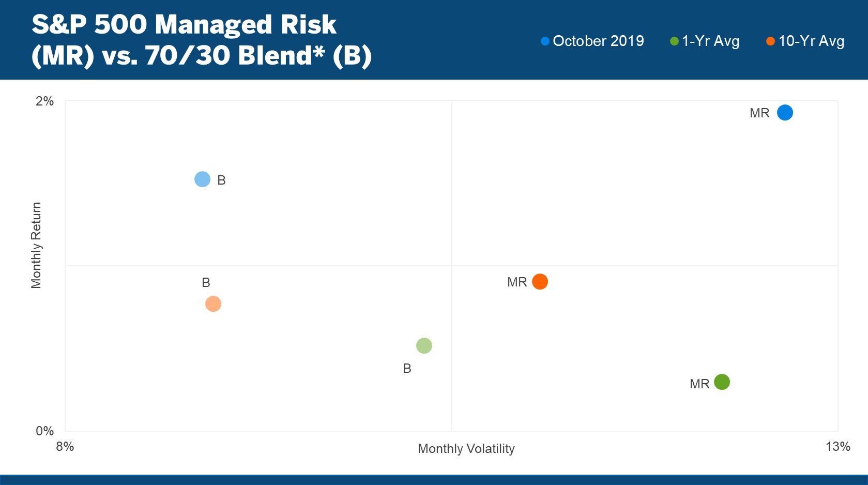
Task: Click the B label below the light green point
Action: [407, 369]
